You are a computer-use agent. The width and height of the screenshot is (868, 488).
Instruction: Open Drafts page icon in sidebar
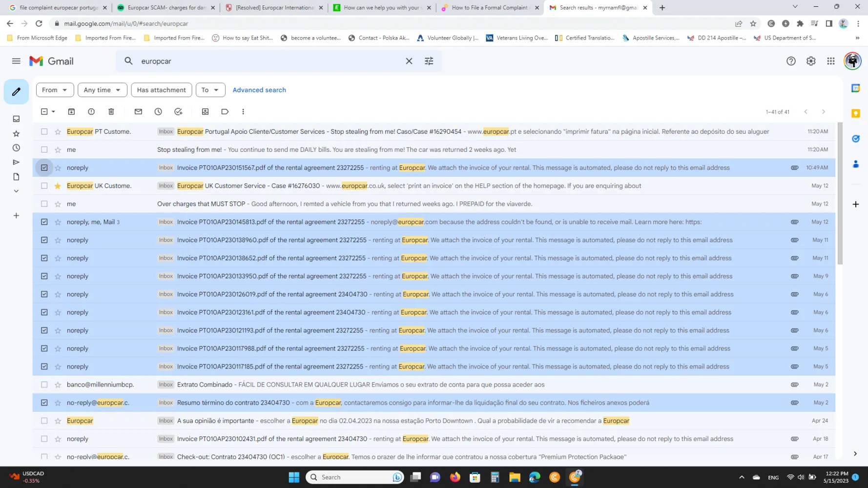point(16,177)
